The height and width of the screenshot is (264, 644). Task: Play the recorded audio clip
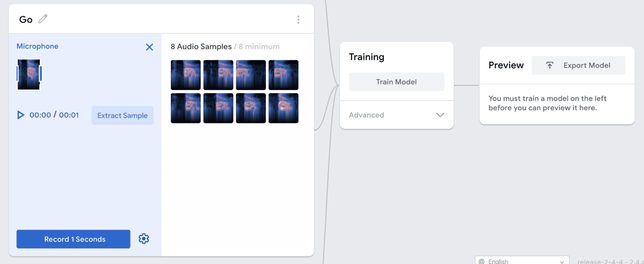point(21,115)
